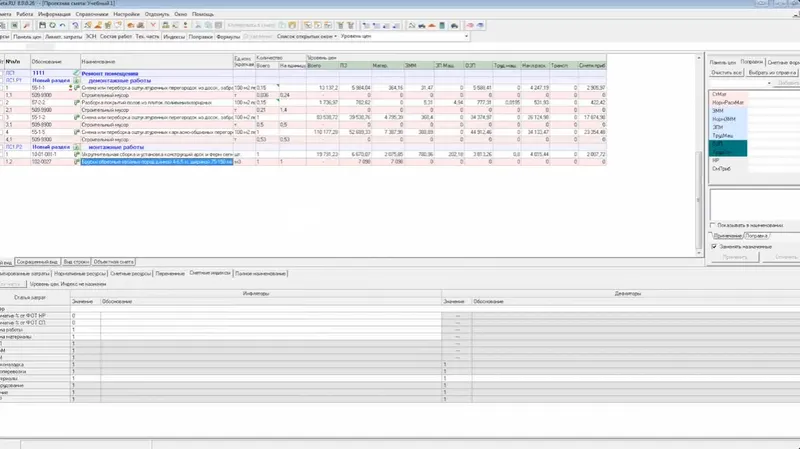
Task: Click the undo arrow toolbar icon
Action: [x=62, y=25]
